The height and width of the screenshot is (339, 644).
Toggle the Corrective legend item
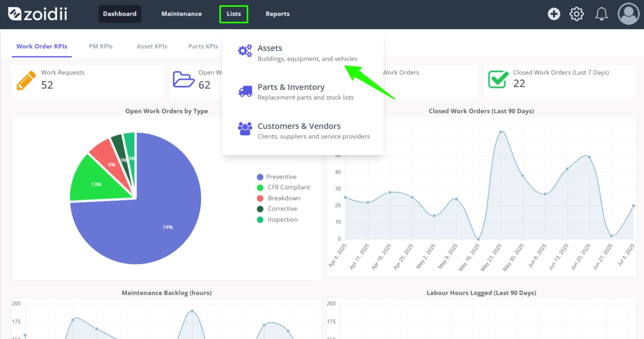click(x=277, y=209)
